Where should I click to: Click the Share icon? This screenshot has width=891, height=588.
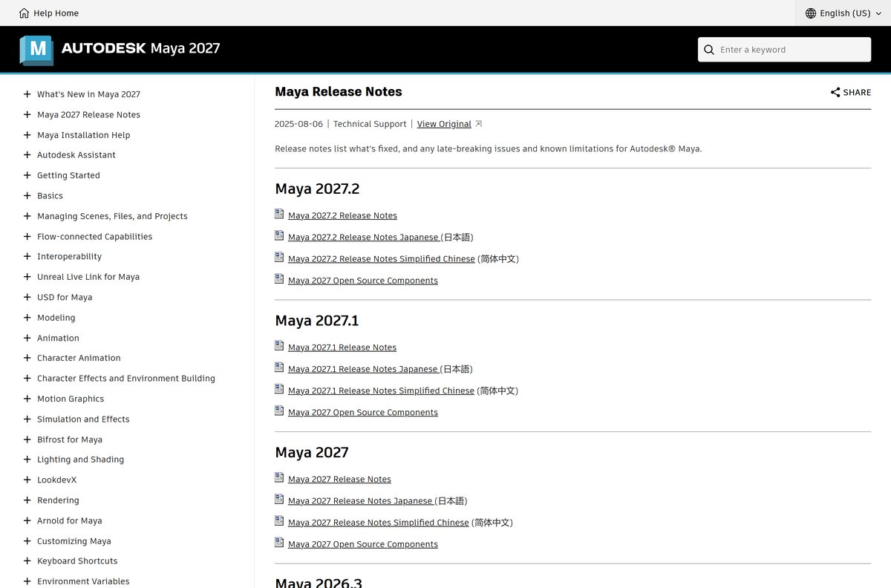835,92
